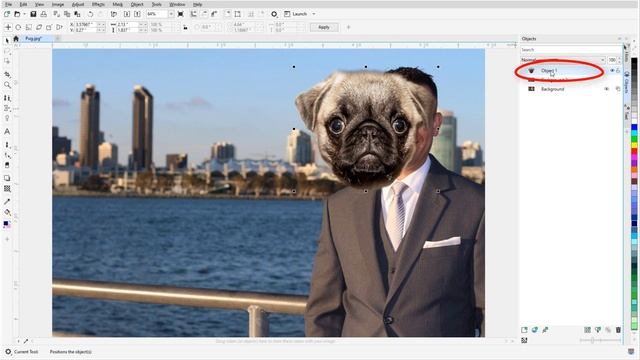Click the New Lens icon in Objects panel
640x360 pixels.
tap(535, 330)
